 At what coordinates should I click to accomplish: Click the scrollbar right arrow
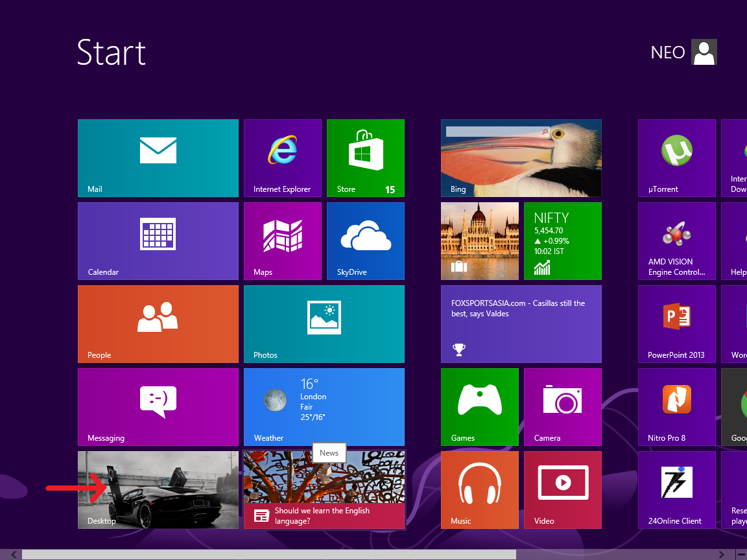coord(721,555)
